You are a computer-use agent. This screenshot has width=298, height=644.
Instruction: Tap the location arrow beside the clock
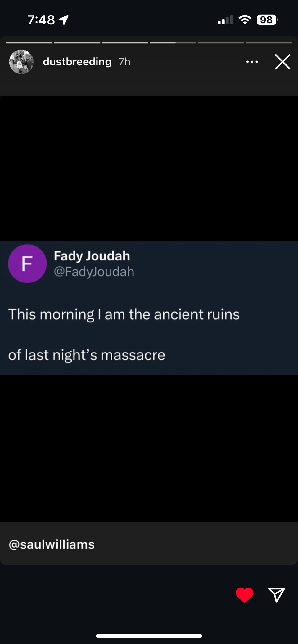64,20
